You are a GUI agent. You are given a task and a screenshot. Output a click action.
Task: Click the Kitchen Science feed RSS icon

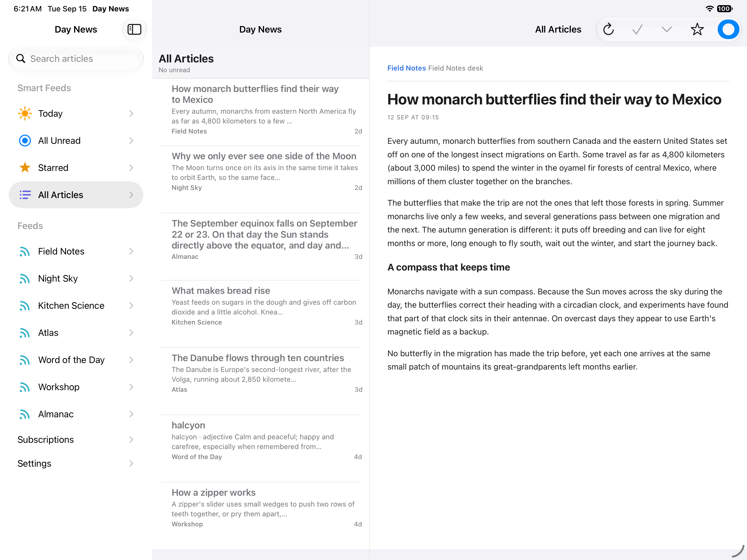25,306
